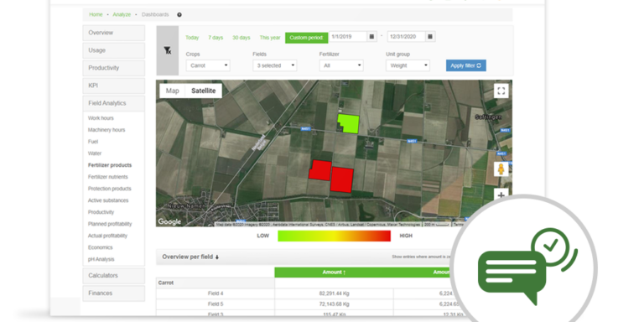Click the end date field 12/31/2020
This screenshot has height=322, width=644.
pos(406,37)
